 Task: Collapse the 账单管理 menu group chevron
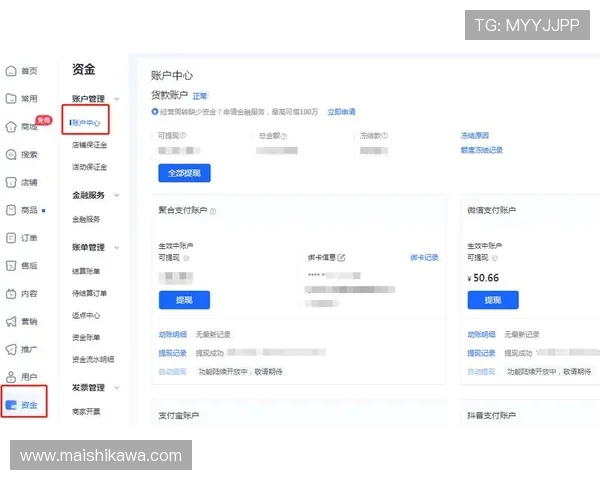(116, 247)
